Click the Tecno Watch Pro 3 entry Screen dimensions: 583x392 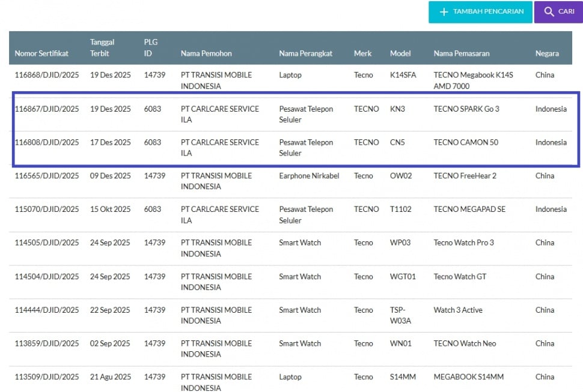click(463, 243)
